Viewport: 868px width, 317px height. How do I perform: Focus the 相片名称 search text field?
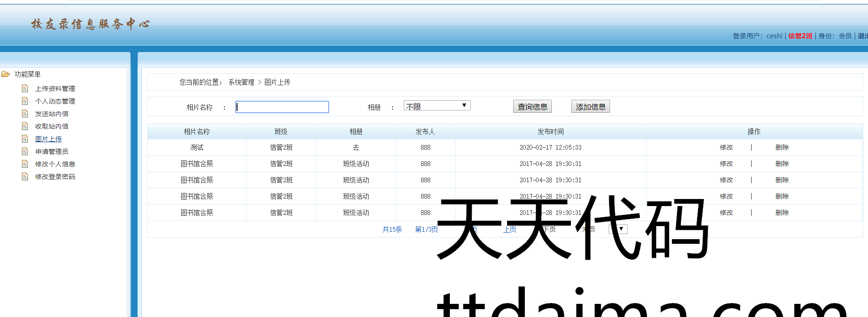click(282, 107)
